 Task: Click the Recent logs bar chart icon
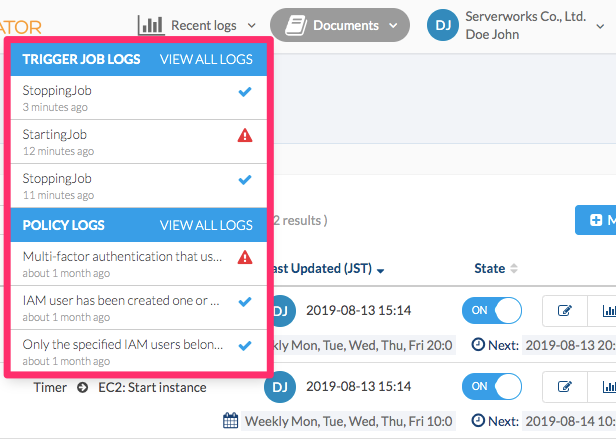coord(151,26)
